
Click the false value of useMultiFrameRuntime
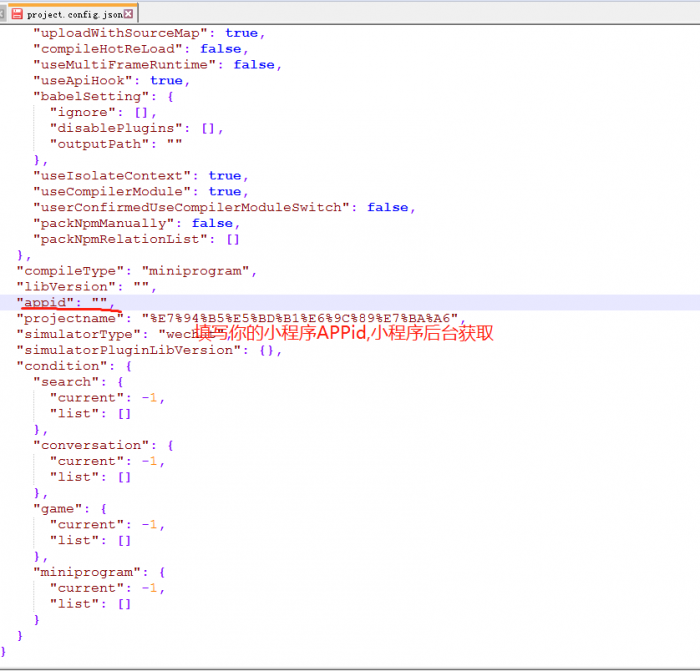click(x=254, y=65)
